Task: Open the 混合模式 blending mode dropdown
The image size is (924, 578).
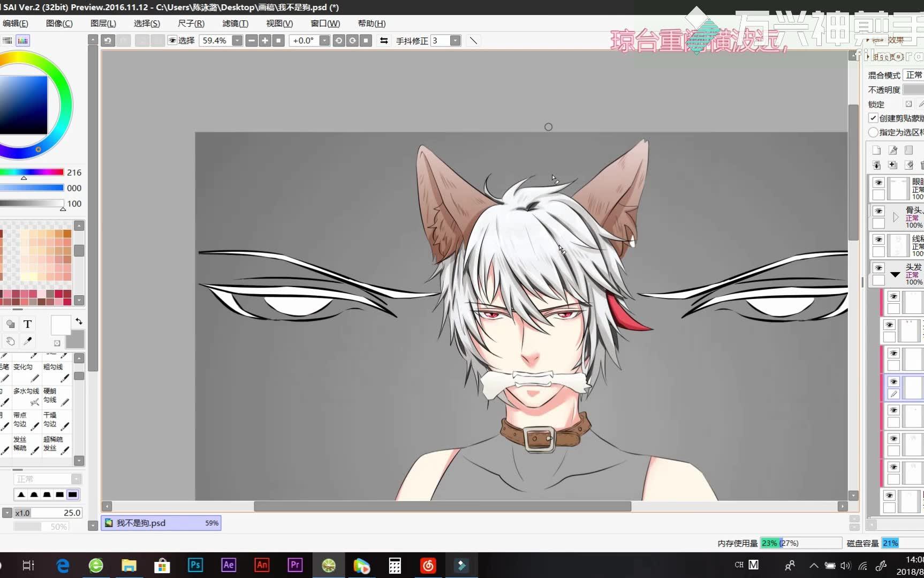Action: tap(913, 75)
